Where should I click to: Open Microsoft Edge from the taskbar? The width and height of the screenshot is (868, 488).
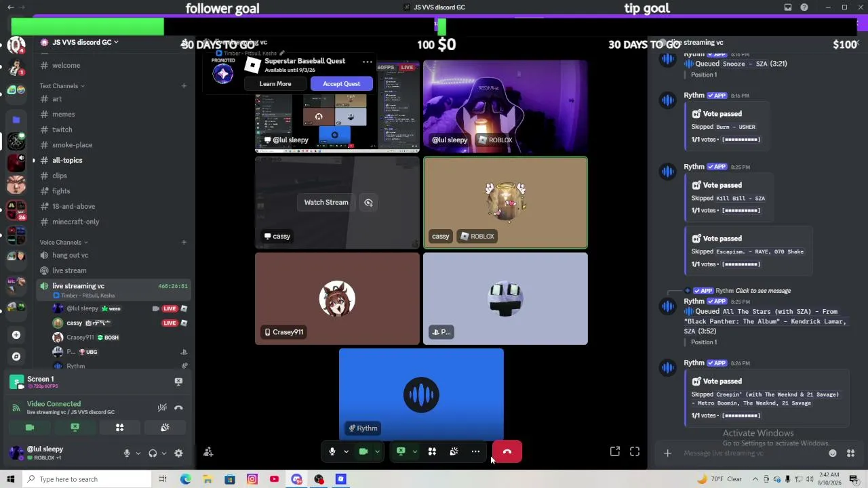[x=185, y=479]
